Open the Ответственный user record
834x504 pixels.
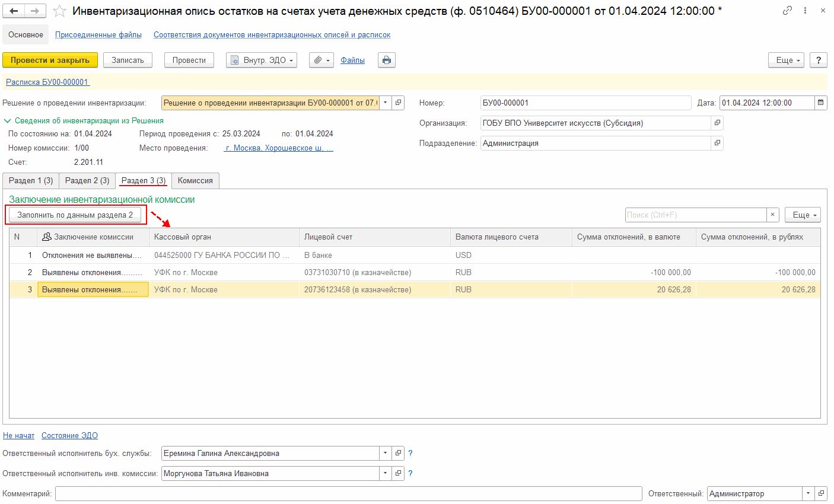click(822, 493)
